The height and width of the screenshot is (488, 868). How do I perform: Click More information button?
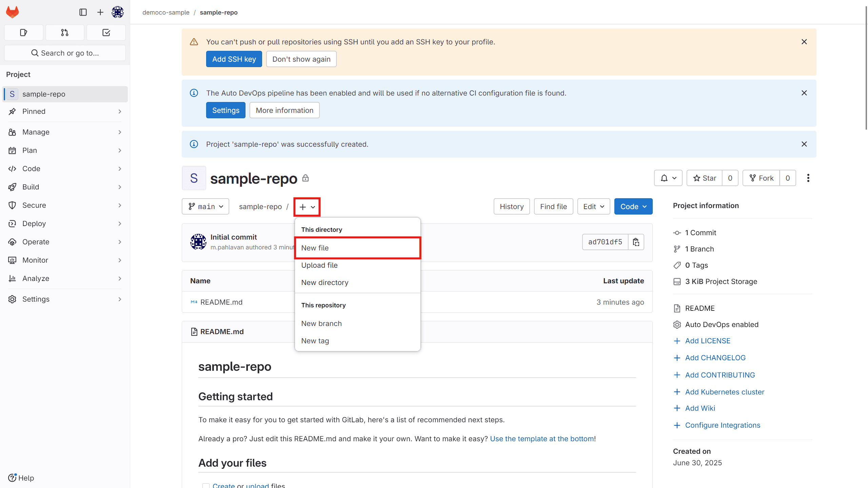click(284, 110)
